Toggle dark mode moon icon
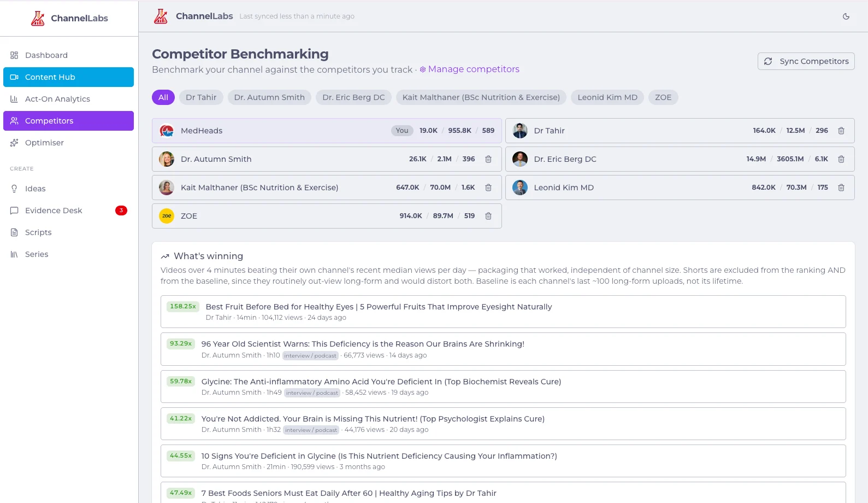The width and height of the screenshot is (868, 503). [846, 16]
